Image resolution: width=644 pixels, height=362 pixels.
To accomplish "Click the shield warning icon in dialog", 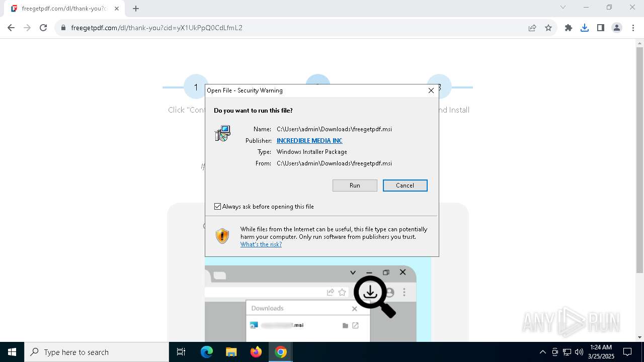I will [x=222, y=236].
